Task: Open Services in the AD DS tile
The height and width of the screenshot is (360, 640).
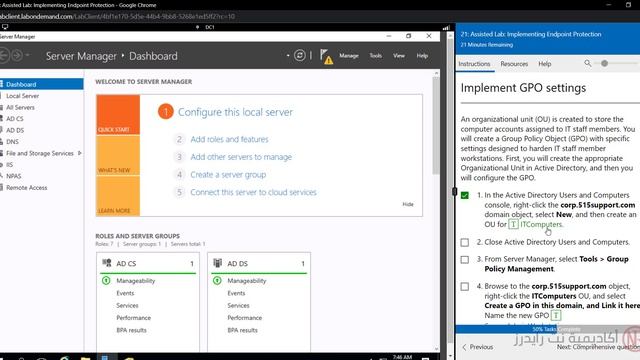Action: pyautogui.click(x=238, y=305)
